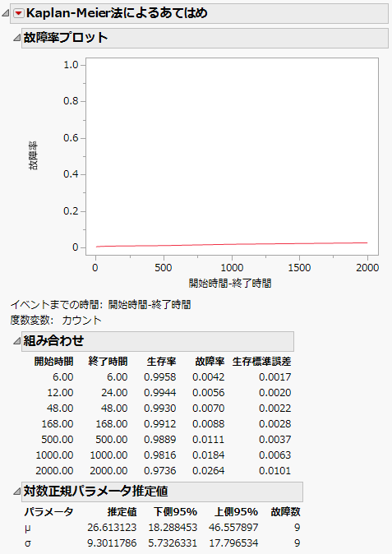Click the 組み合わせ header
The height and width of the screenshot is (554, 392).
158,341
